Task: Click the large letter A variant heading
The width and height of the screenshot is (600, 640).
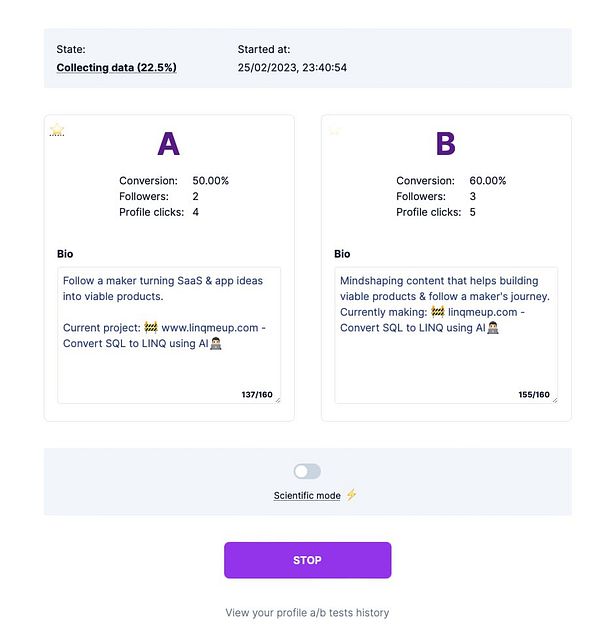Action: tap(169, 145)
